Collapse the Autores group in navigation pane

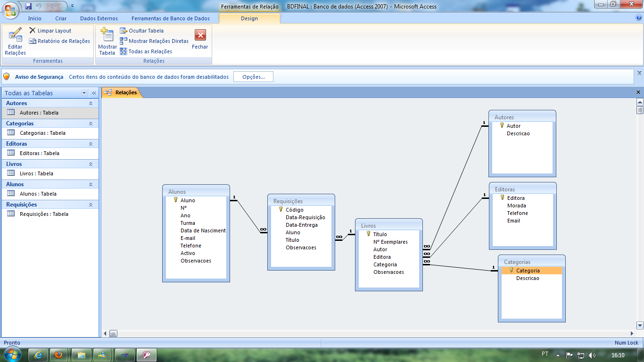click(x=91, y=103)
